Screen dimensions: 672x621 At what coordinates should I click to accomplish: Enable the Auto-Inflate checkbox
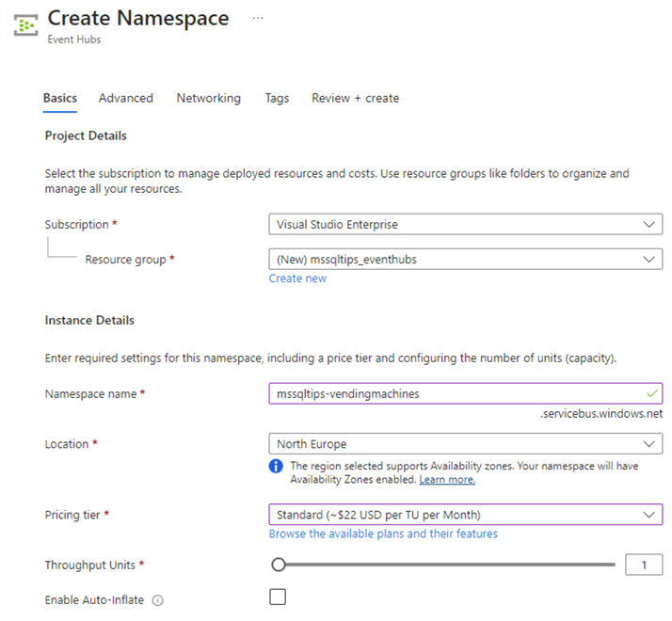278,597
